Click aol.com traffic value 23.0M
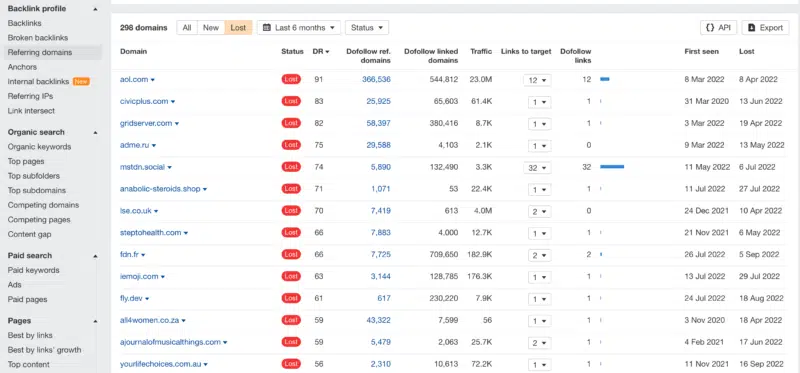Image resolution: width=800 pixels, height=373 pixels. click(x=481, y=79)
